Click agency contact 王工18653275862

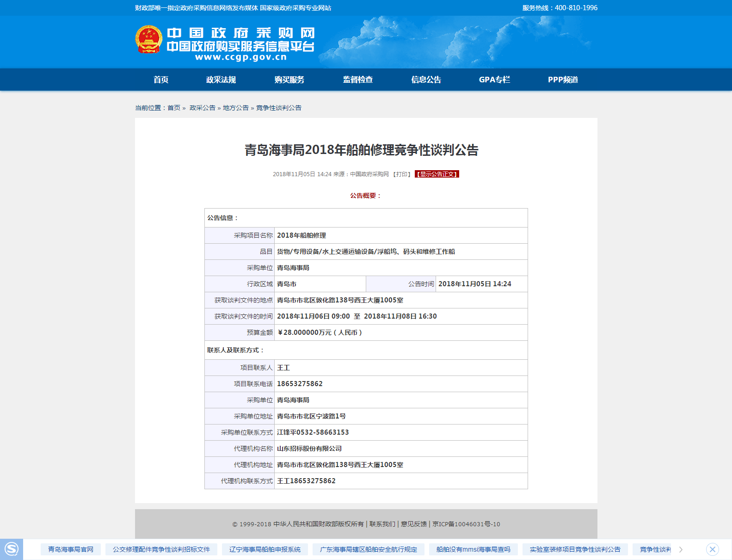coord(306,481)
